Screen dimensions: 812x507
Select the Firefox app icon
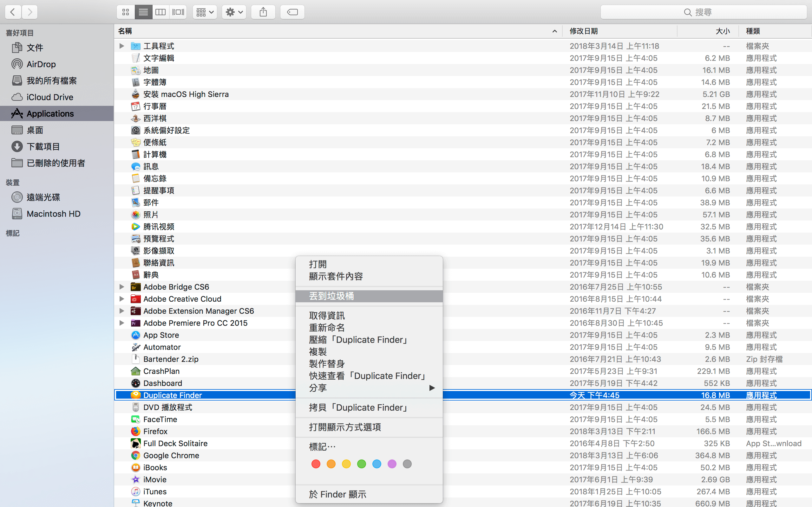(x=135, y=431)
